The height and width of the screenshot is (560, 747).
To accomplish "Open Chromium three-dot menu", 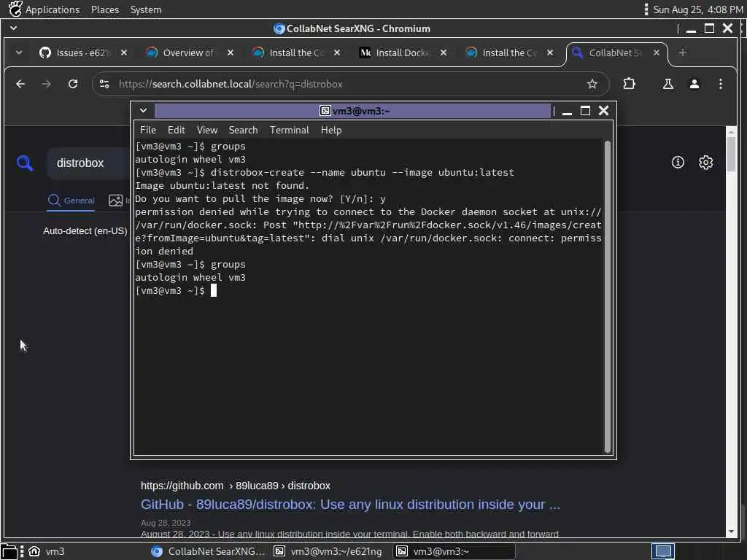I will tap(721, 85).
